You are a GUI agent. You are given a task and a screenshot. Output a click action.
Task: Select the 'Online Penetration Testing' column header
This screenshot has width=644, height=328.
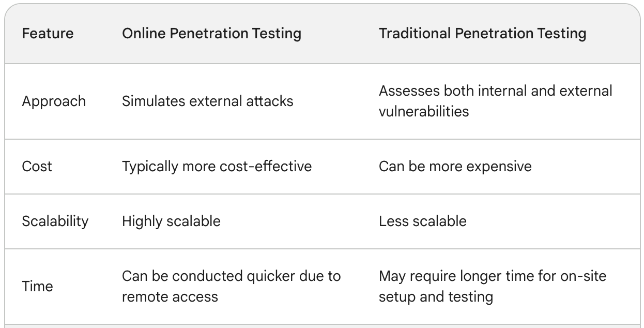point(211,34)
